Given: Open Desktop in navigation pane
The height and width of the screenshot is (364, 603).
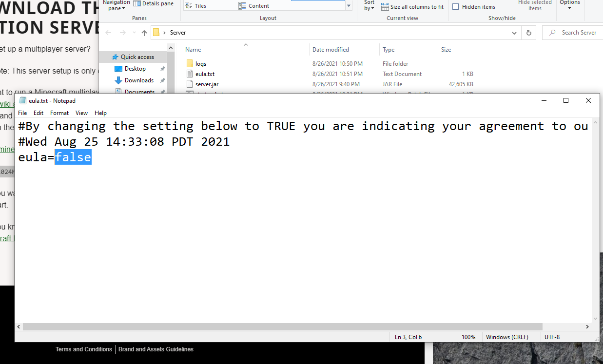Looking at the screenshot, I should tap(135, 69).
